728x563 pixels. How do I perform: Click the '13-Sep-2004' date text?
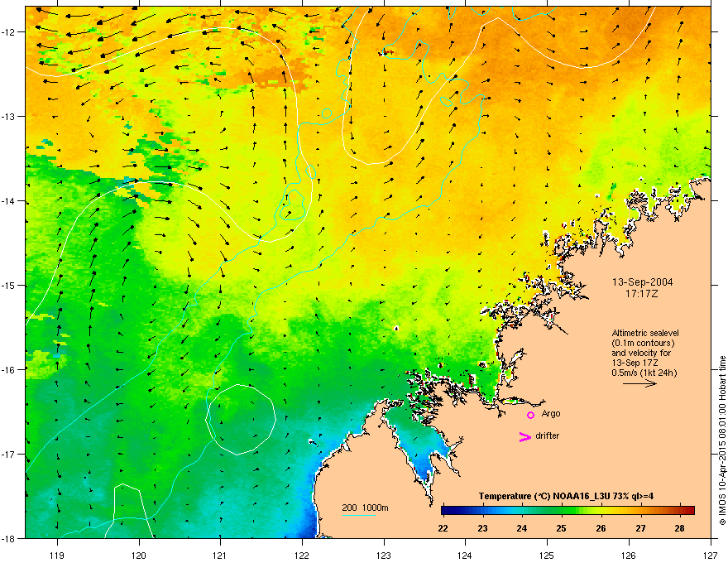click(x=642, y=282)
